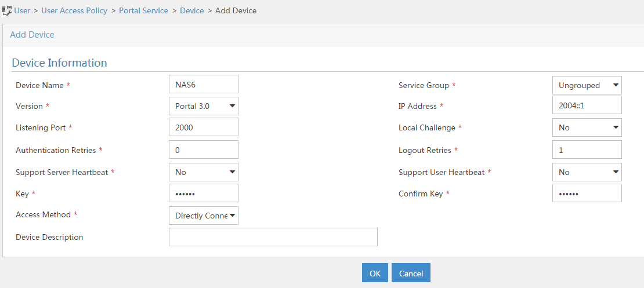Click the Device Description label
The image size is (644, 288).
pyautogui.click(x=49, y=237)
